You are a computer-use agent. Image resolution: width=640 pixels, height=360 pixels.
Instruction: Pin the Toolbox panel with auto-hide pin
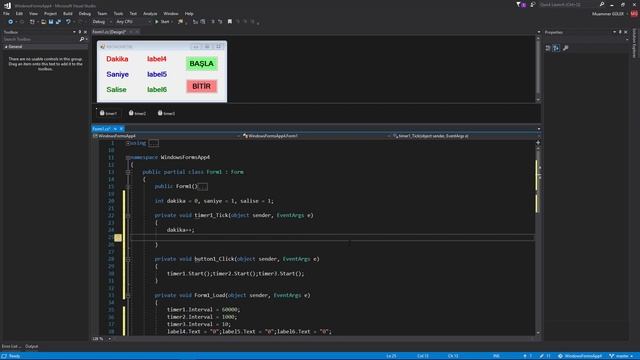coord(80,32)
